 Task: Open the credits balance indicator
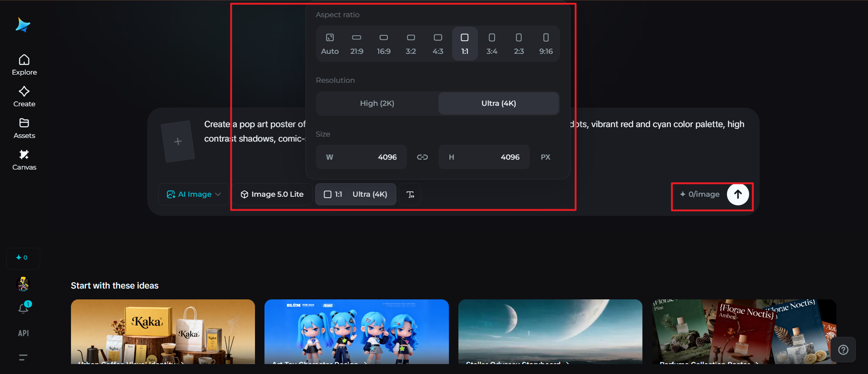click(x=23, y=258)
